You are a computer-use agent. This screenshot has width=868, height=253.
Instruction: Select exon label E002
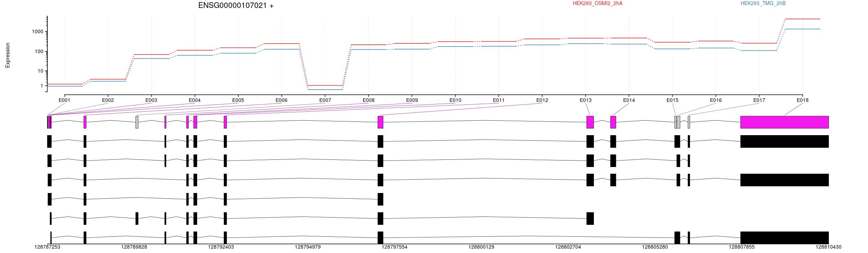(x=108, y=100)
